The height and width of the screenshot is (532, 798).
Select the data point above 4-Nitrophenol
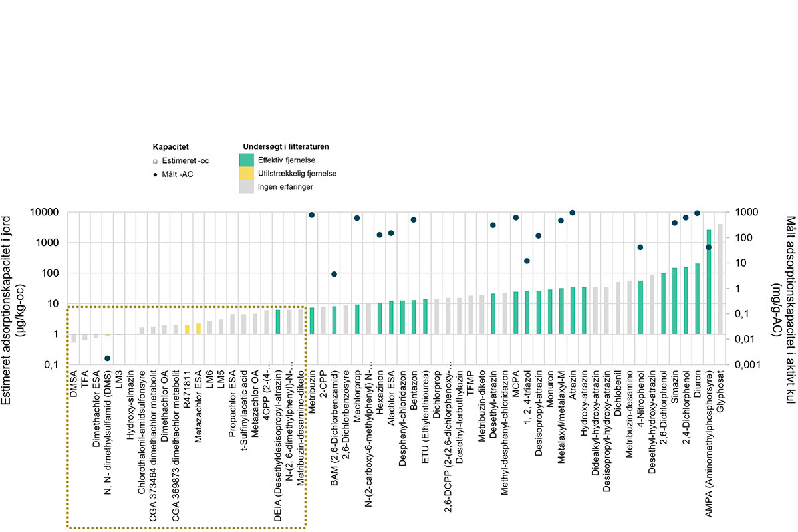[640, 247]
